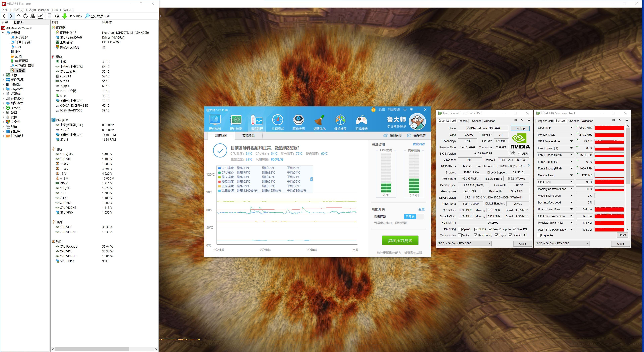Screen dimensions: 644x352
Task: Toggle the 高温报警 switch
Action: pos(414,217)
